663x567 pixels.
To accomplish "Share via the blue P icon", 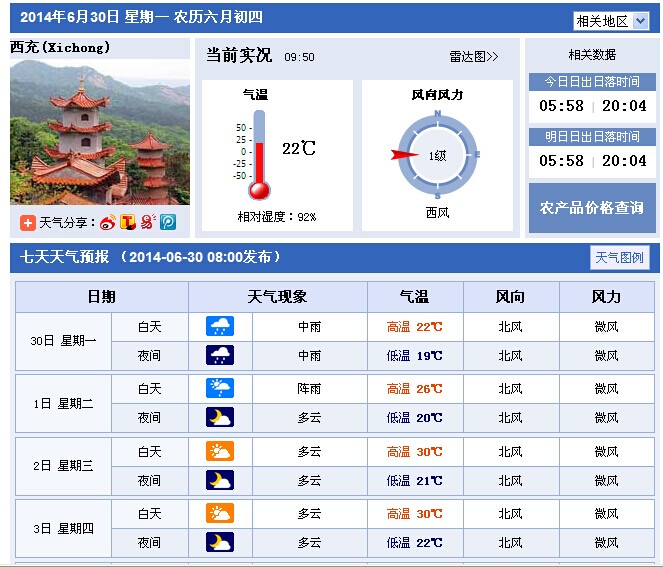I will pyautogui.click(x=168, y=222).
